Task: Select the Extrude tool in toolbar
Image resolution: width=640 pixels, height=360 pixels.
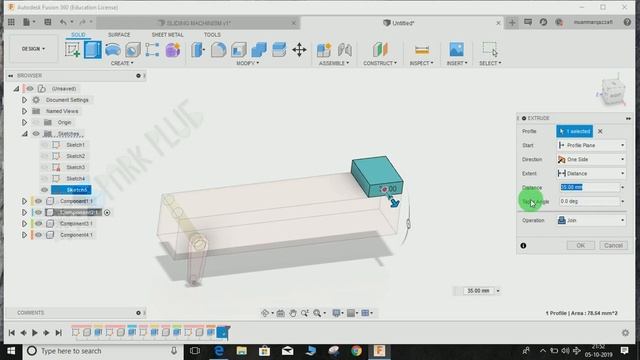Action: (x=93, y=50)
